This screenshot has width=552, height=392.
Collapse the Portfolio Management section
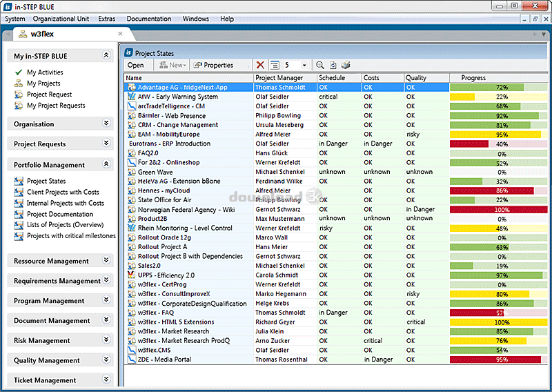(x=106, y=164)
